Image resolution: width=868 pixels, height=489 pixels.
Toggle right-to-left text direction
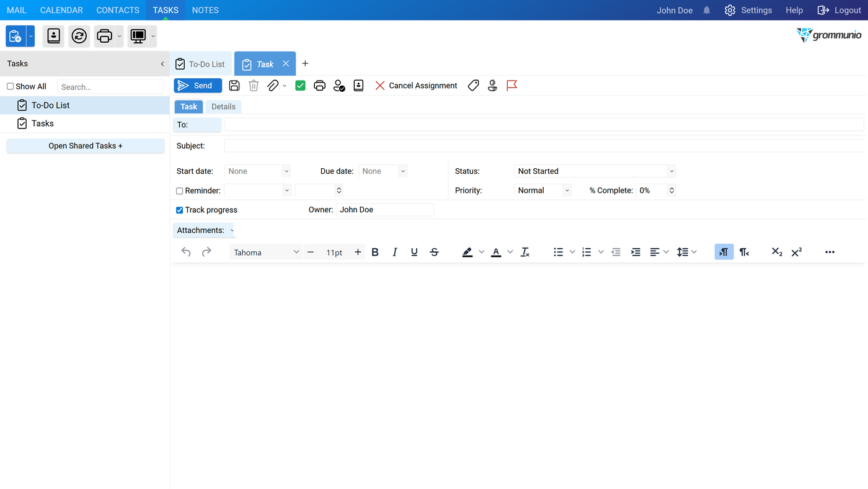(744, 252)
